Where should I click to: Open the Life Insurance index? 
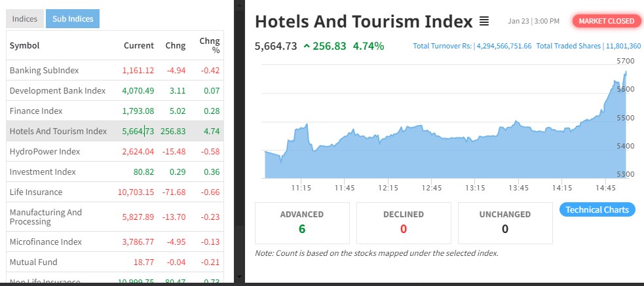[x=36, y=192]
